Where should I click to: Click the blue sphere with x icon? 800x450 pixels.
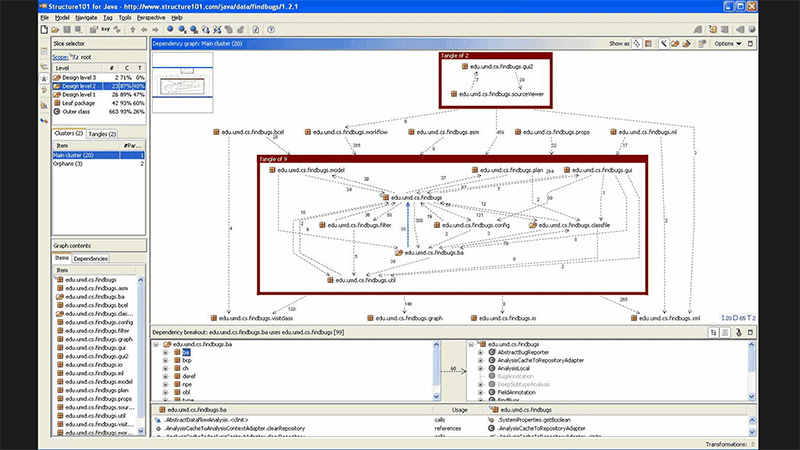[182, 30]
